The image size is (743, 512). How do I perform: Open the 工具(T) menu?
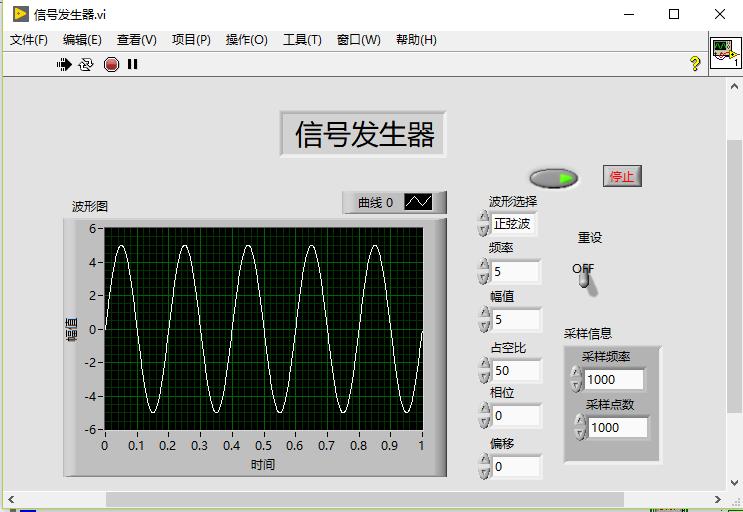click(x=302, y=40)
